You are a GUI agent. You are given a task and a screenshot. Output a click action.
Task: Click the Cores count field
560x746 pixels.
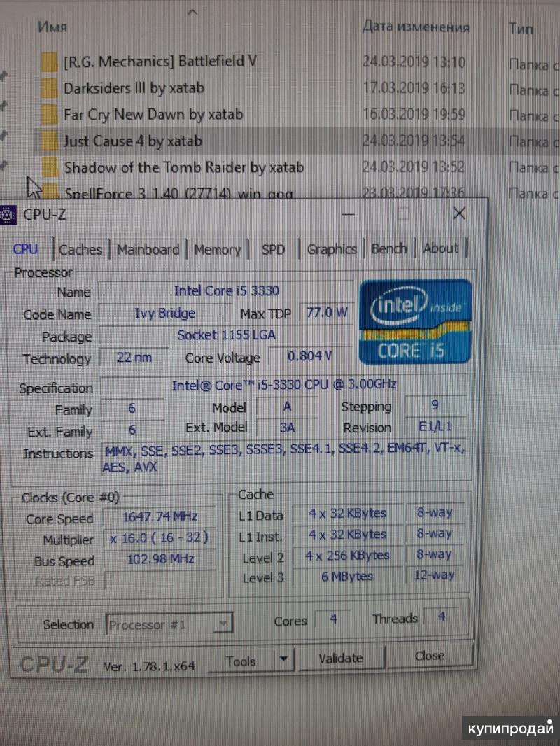click(x=333, y=619)
